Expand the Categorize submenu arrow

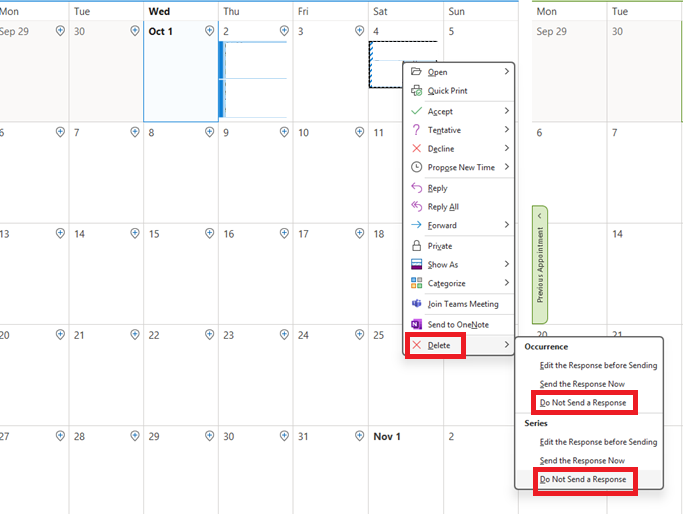pos(507,283)
